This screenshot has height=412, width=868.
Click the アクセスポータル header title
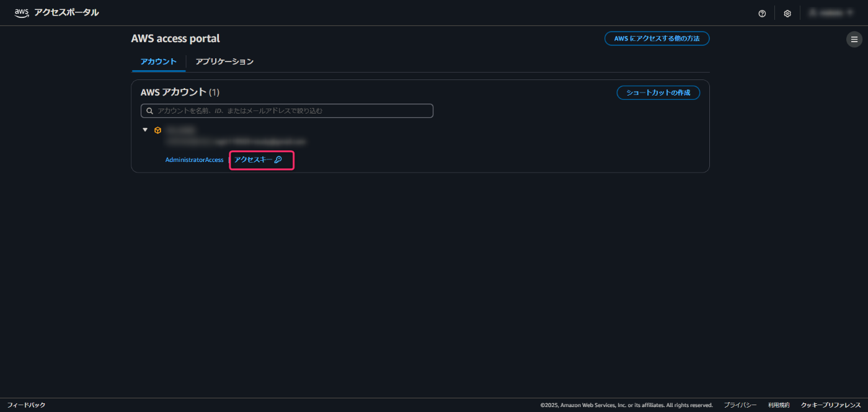click(x=66, y=12)
